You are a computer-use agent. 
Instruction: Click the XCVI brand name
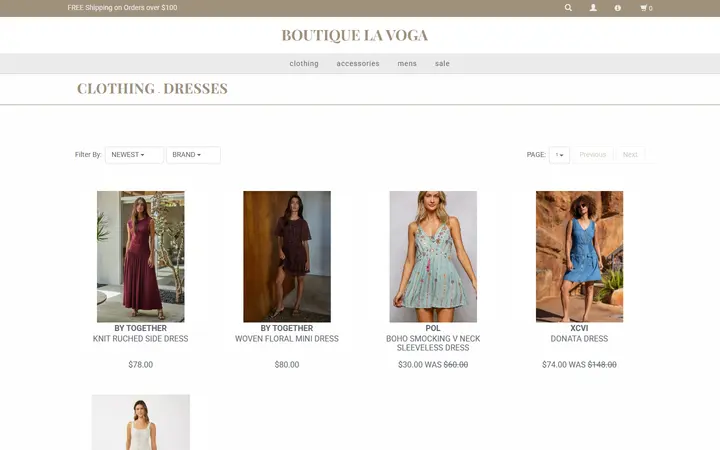pos(579,328)
